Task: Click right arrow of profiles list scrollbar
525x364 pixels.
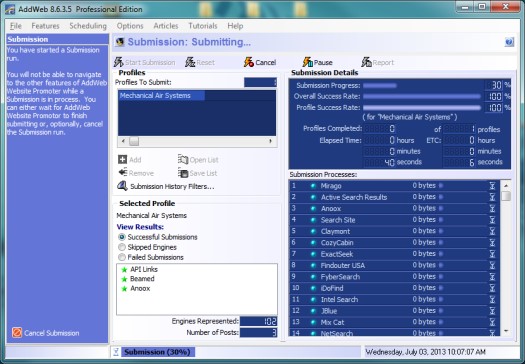Action: 271,141
